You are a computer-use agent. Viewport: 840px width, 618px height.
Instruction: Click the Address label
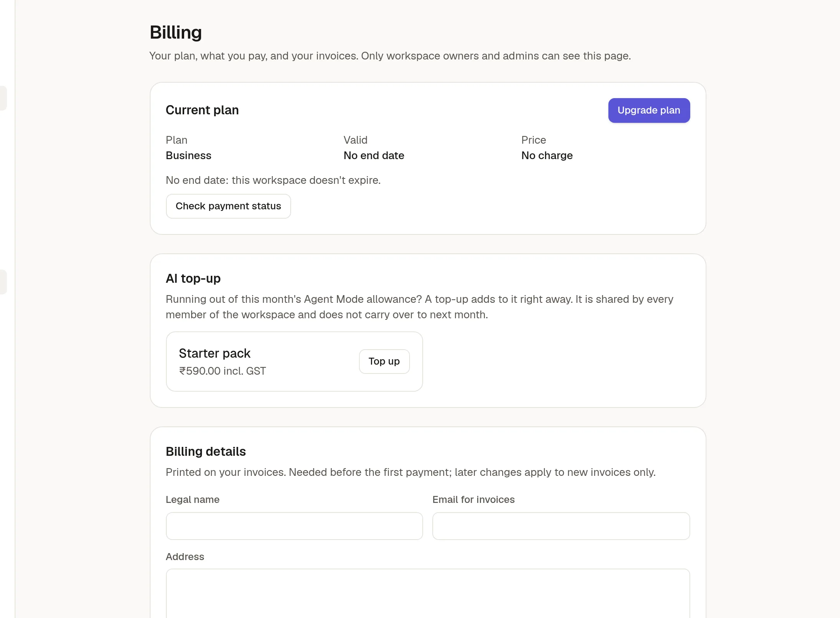pyautogui.click(x=185, y=557)
